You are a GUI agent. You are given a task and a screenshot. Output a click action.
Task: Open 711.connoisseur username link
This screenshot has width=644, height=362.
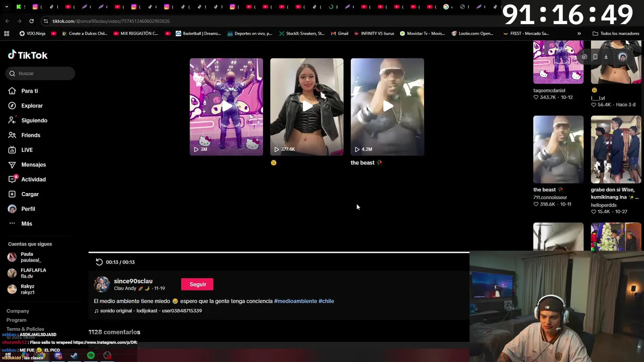click(550, 198)
